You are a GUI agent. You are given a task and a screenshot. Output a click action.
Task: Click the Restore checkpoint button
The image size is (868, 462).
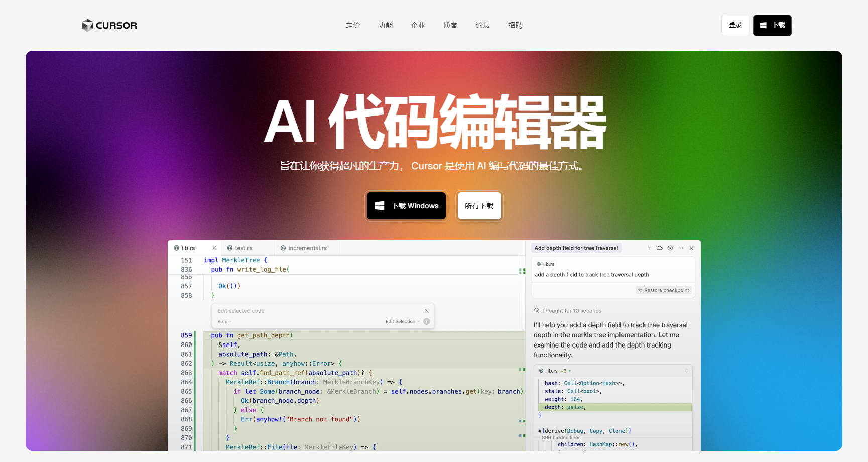pyautogui.click(x=663, y=290)
